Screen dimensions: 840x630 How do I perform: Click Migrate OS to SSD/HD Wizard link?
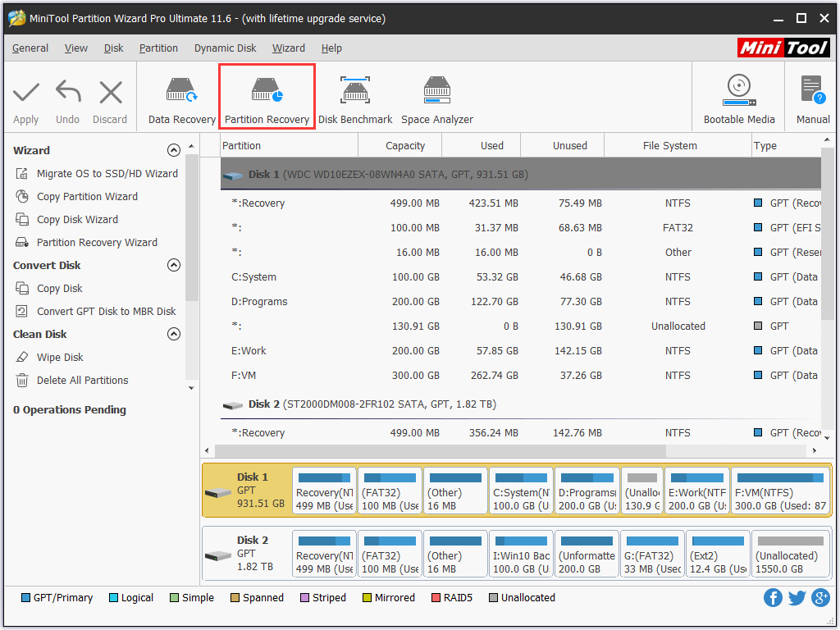click(x=107, y=174)
